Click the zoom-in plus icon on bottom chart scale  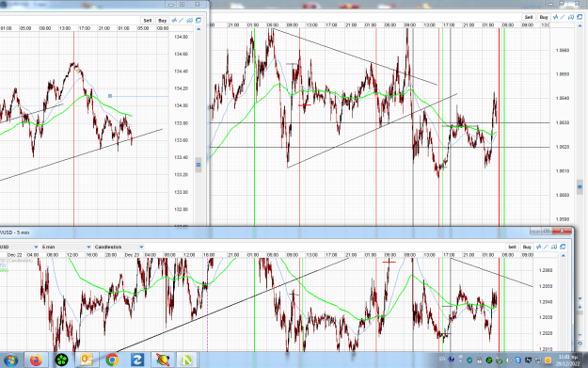[580, 308]
